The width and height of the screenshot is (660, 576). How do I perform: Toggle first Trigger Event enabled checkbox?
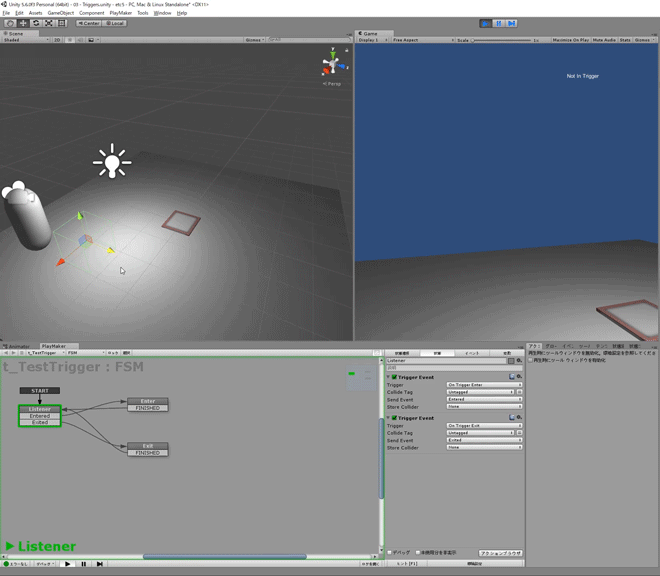tap(394, 377)
